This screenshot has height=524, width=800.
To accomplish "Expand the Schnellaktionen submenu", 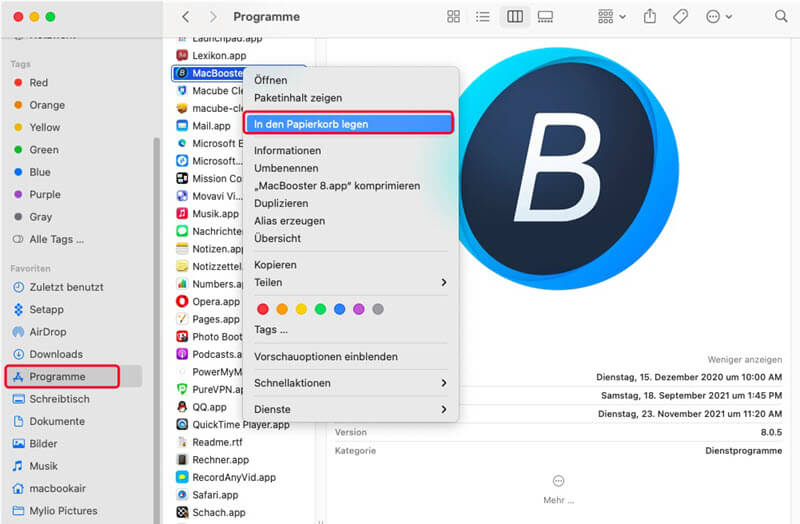I will click(351, 383).
